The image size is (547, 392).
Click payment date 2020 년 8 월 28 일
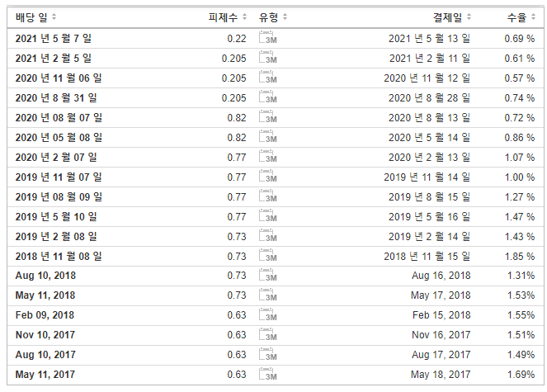[x=430, y=98]
